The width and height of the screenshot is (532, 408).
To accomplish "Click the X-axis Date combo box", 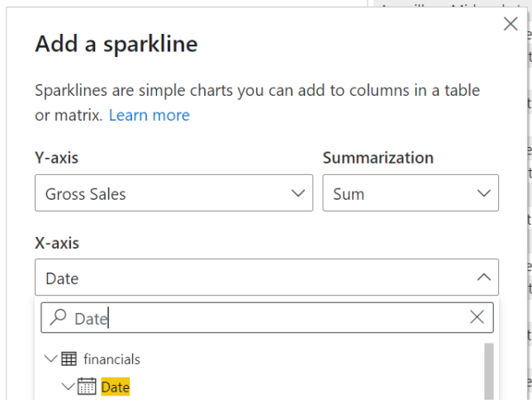I will (x=248, y=278).
